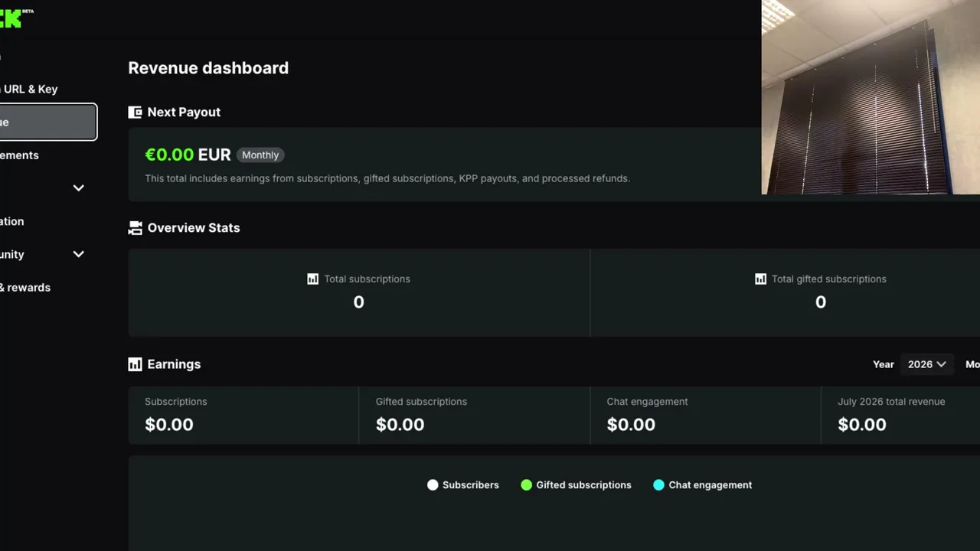Select the highlighted Revenue sidebar item
The image size is (980, 551).
click(x=48, y=122)
